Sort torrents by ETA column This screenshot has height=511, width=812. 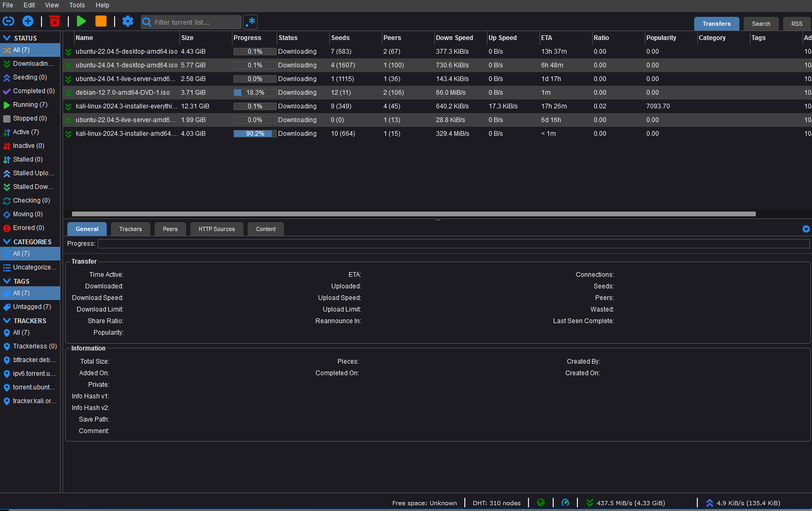click(566, 38)
